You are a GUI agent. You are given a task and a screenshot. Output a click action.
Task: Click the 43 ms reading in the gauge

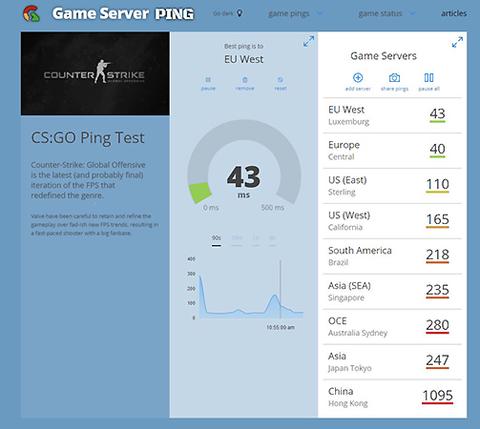pos(244,181)
